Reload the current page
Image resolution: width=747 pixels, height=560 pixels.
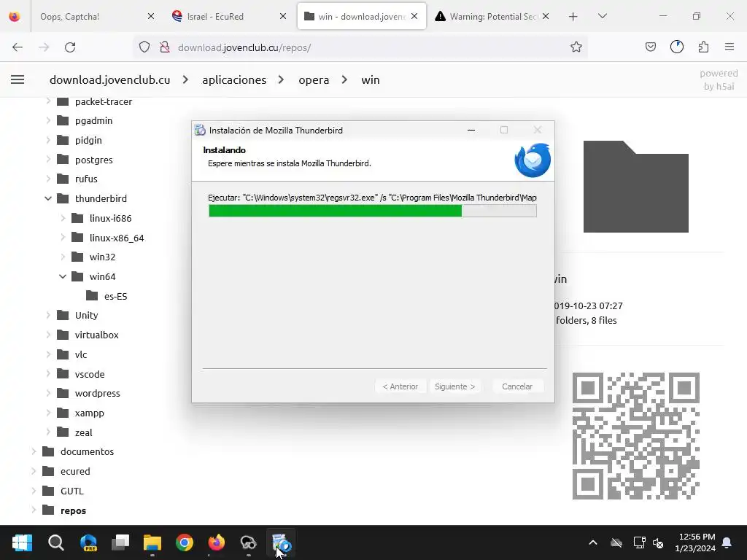(70, 47)
